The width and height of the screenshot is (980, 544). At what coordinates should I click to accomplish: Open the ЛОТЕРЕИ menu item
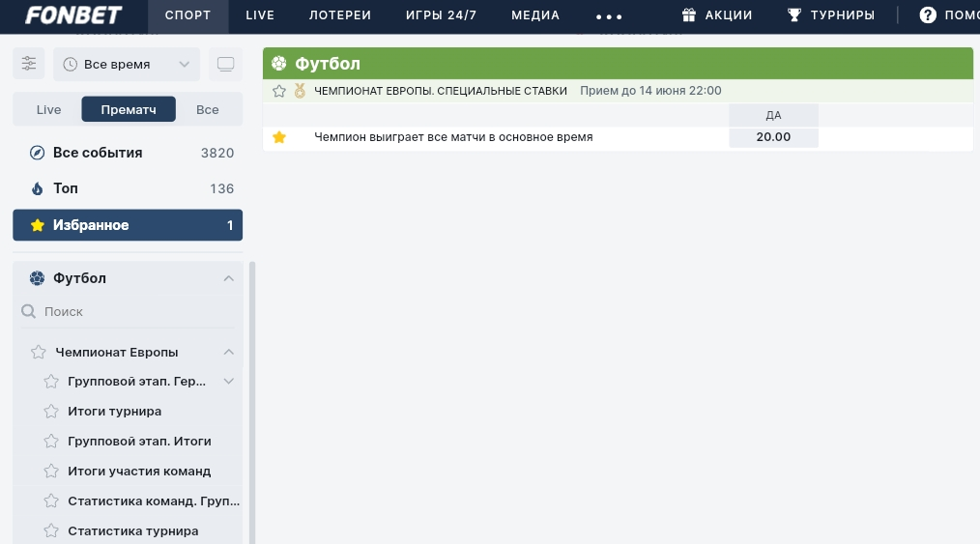[x=339, y=15]
